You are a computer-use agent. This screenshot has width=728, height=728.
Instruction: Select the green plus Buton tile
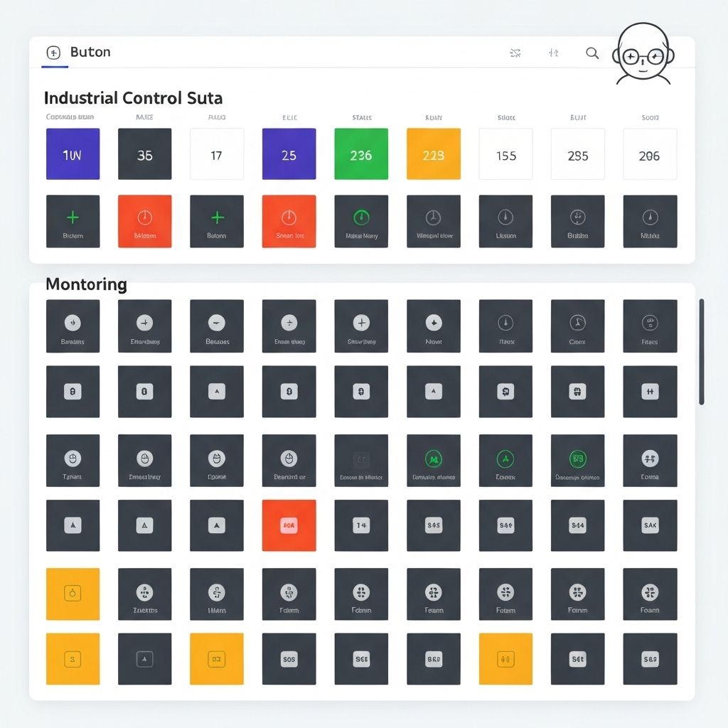pos(216,221)
